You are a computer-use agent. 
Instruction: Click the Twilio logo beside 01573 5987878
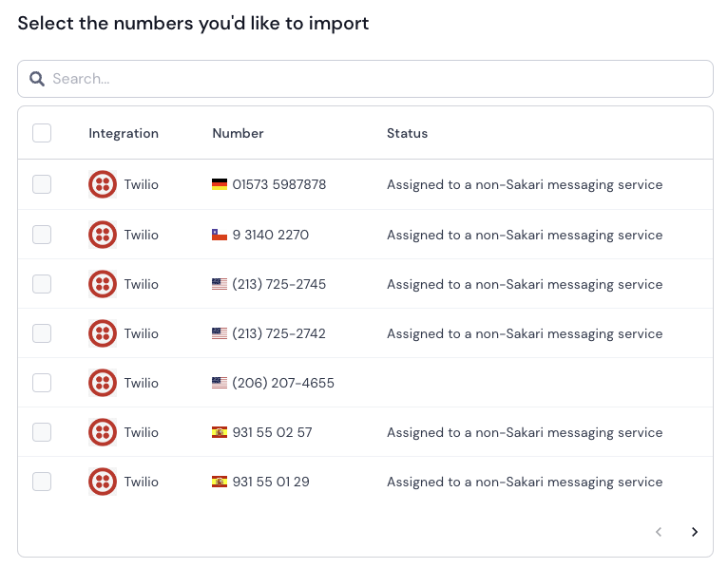click(103, 184)
